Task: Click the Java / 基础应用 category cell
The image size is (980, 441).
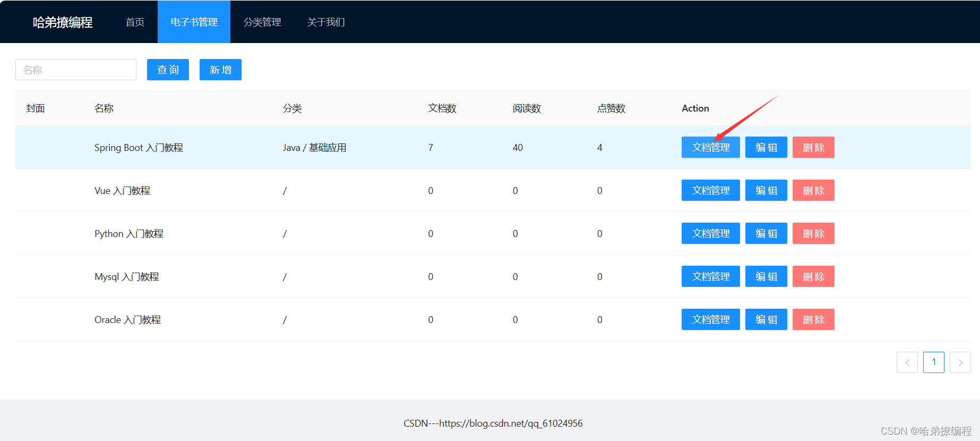Action: (314, 148)
